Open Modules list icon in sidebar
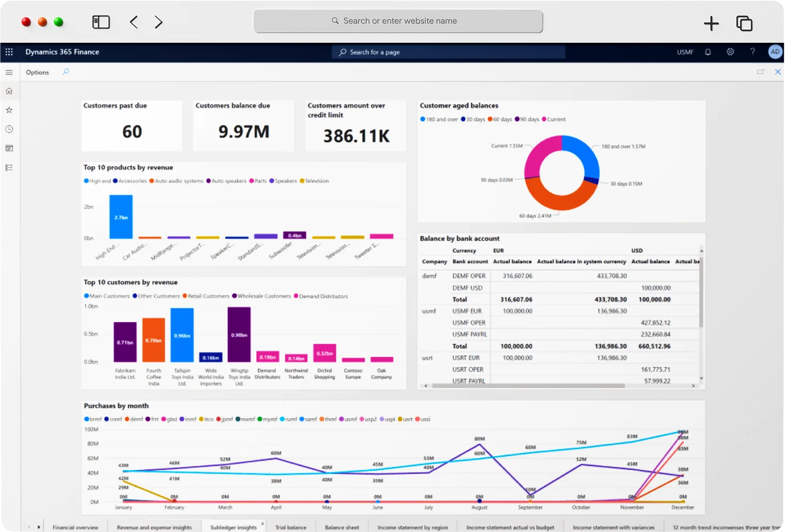This screenshot has height=532, width=786. click(x=9, y=167)
